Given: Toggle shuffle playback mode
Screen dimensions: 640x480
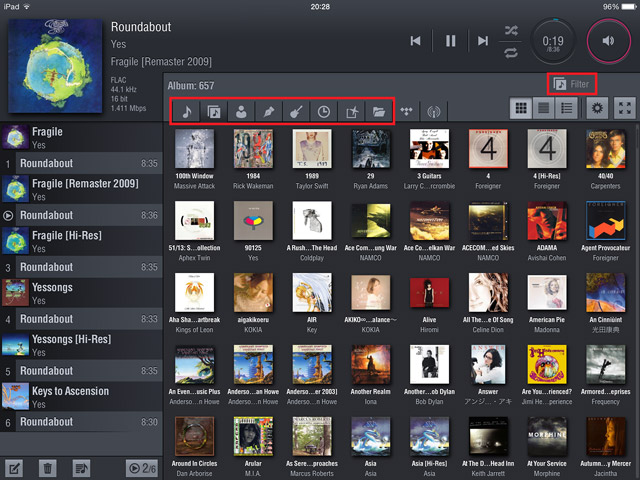Looking at the screenshot, I should pos(512,29).
